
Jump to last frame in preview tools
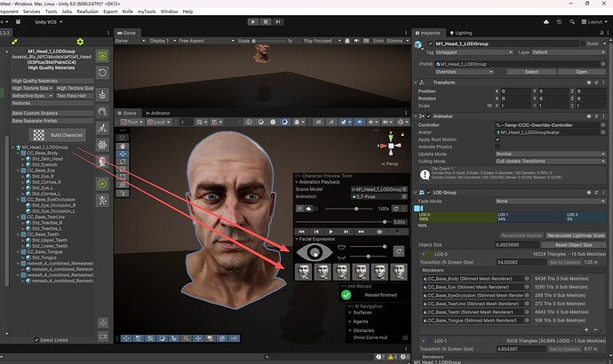point(361,232)
